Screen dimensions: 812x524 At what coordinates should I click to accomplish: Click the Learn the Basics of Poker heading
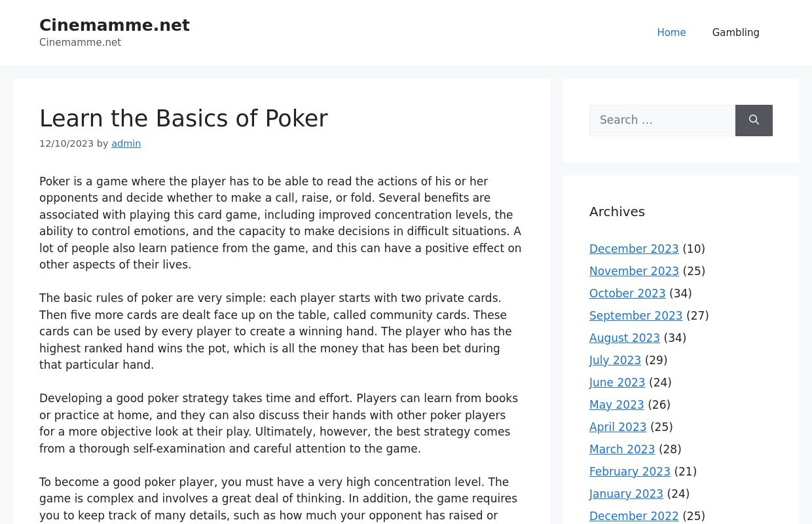[x=183, y=119]
